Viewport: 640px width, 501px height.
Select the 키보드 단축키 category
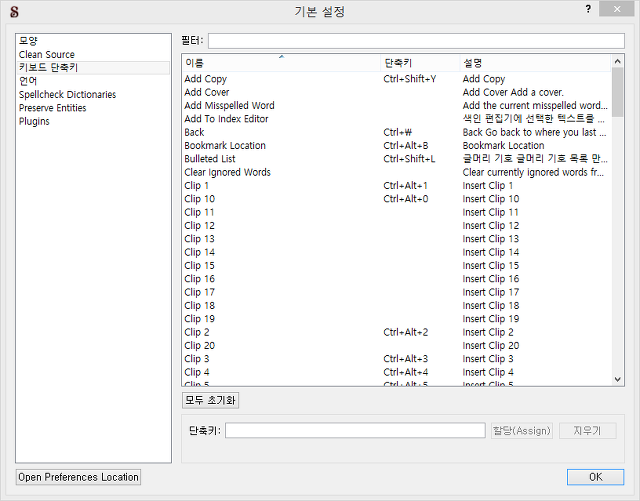click(x=93, y=68)
